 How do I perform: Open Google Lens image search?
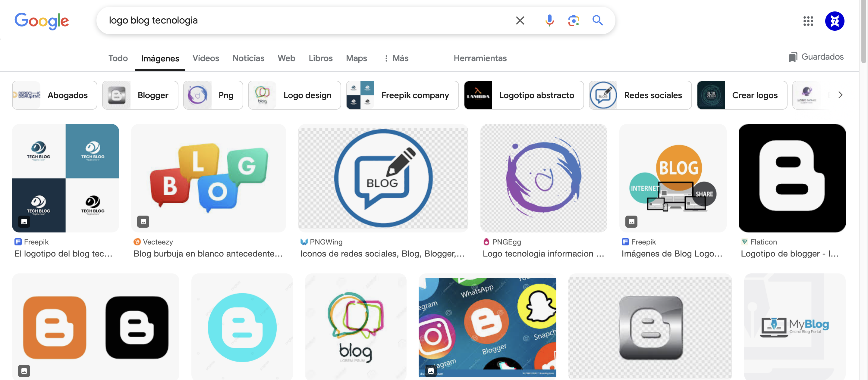574,20
